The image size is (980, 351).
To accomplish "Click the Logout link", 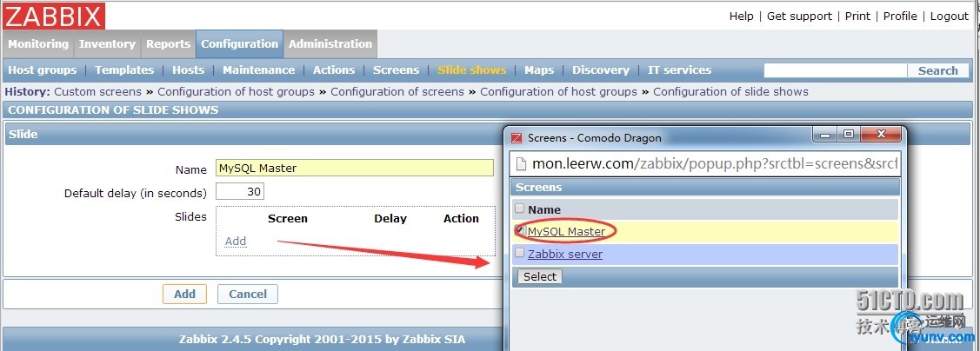I will 949,17.
